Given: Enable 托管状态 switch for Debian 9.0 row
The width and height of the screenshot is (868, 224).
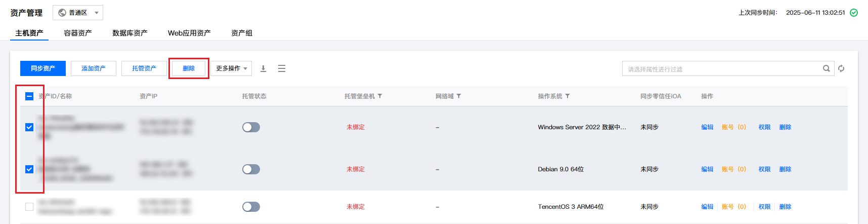Looking at the screenshot, I should (x=251, y=169).
